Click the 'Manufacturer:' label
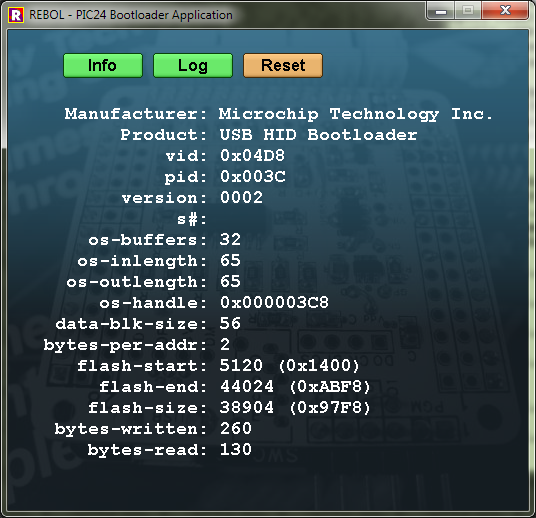The image size is (536, 518). coord(136,114)
